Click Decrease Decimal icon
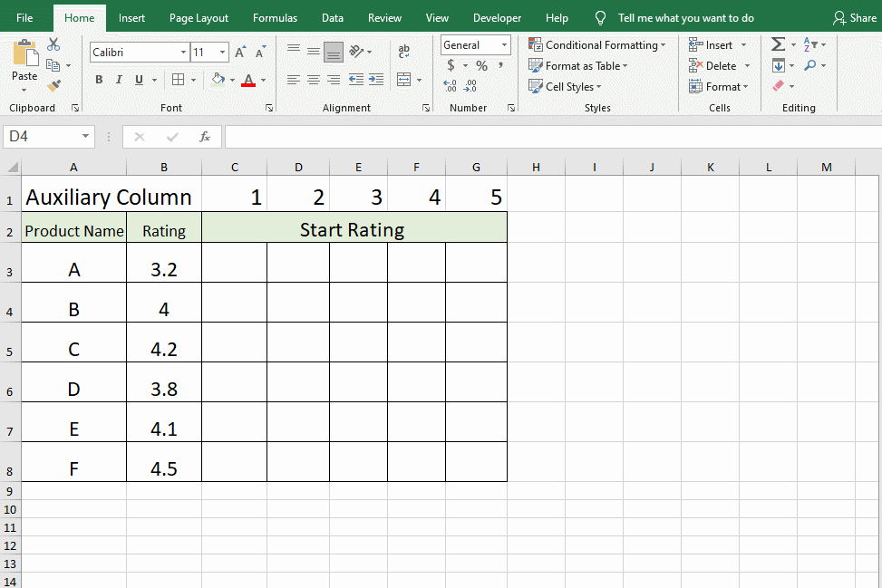This screenshot has height=588, width=882. 470,86
